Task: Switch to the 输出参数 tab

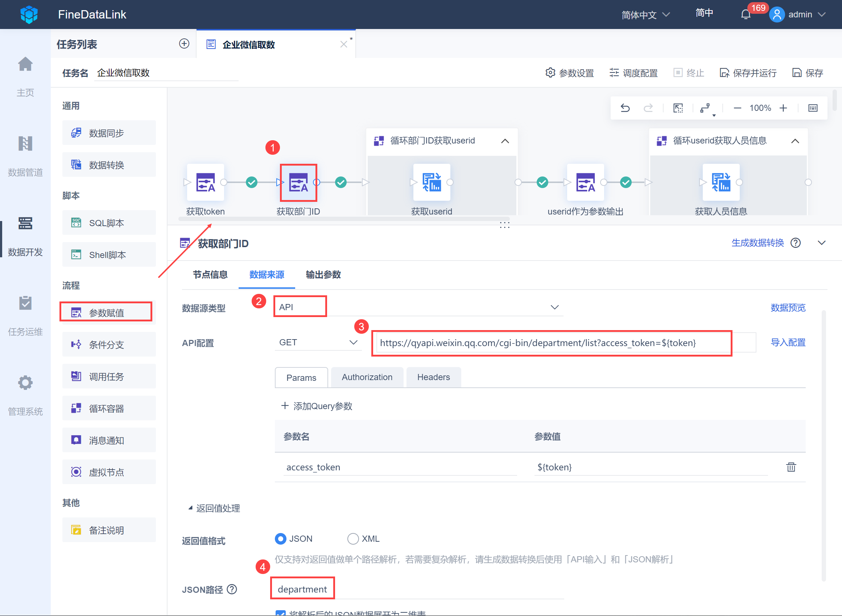Action: pyautogui.click(x=323, y=275)
